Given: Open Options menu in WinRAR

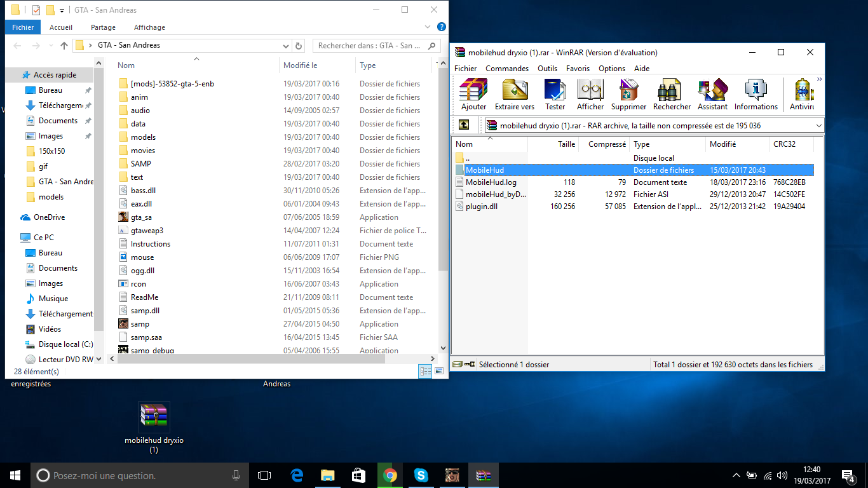Looking at the screenshot, I should click(x=612, y=69).
